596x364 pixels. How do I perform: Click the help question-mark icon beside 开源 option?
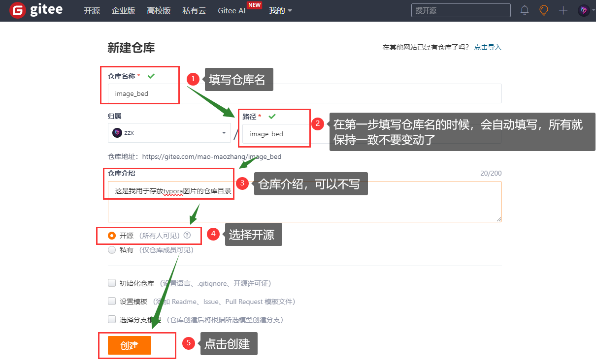tap(187, 235)
